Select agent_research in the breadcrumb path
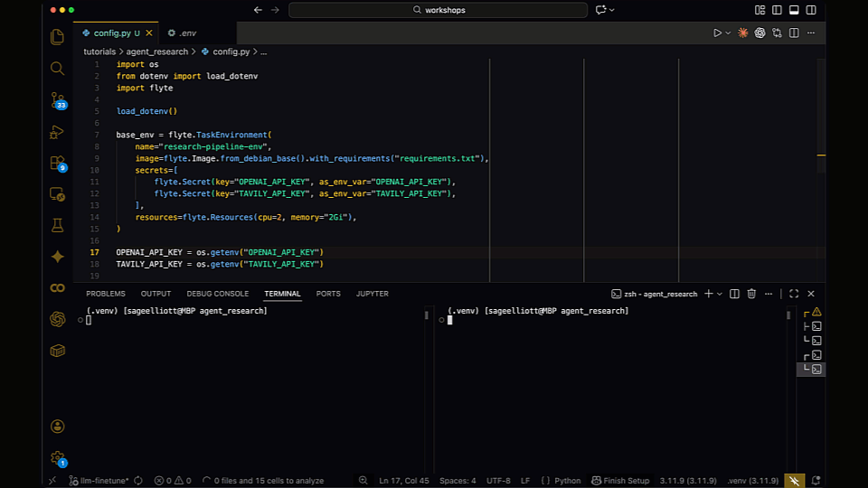This screenshot has height=488, width=868. click(157, 52)
